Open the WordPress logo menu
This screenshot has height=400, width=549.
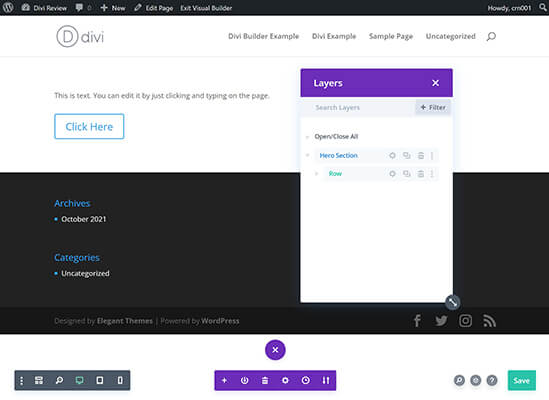pyautogui.click(x=8, y=7)
